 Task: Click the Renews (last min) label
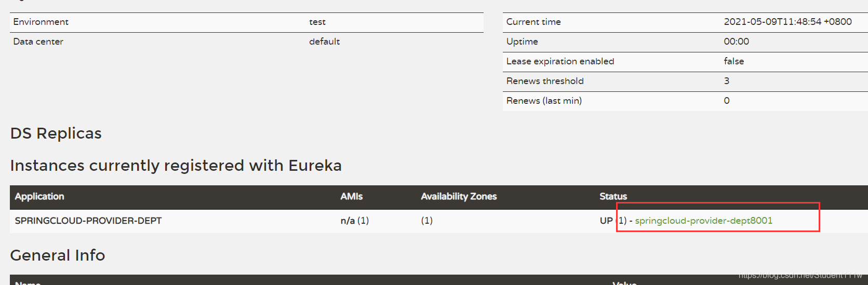(x=544, y=101)
